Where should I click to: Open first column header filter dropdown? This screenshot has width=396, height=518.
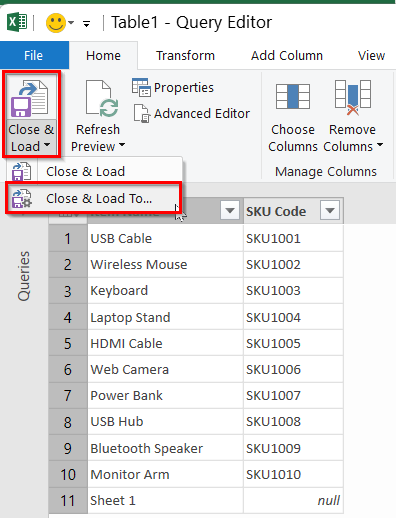tap(230, 210)
